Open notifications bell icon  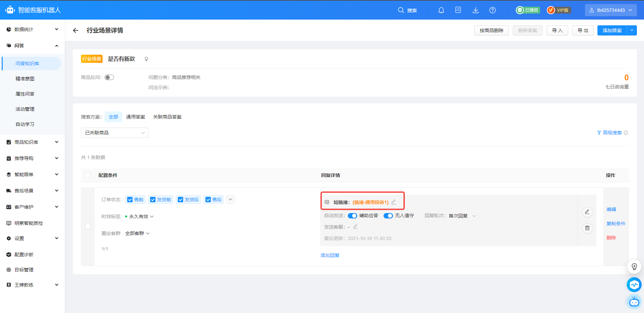441,10
